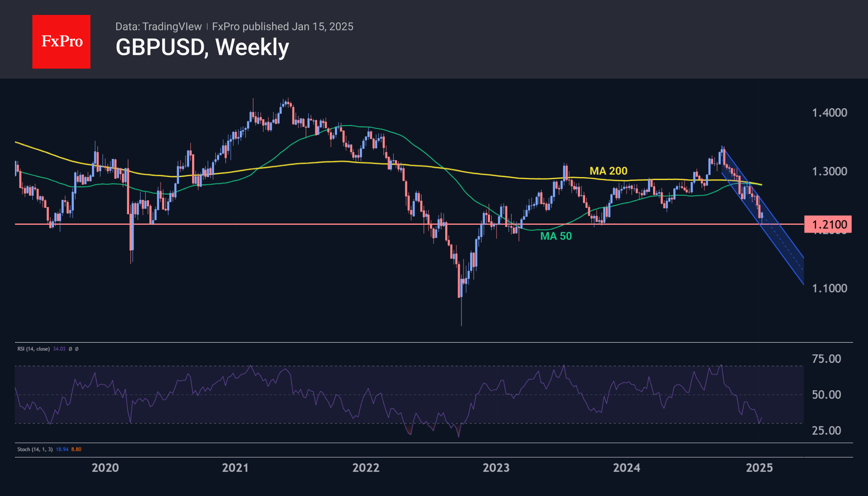Select the red 1.2100 price label
This screenshot has width=868, height=496.
pyautogui.click(x=828, y=224)
